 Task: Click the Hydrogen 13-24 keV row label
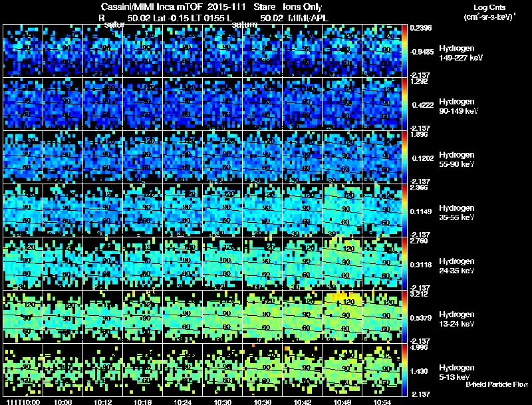456,319
